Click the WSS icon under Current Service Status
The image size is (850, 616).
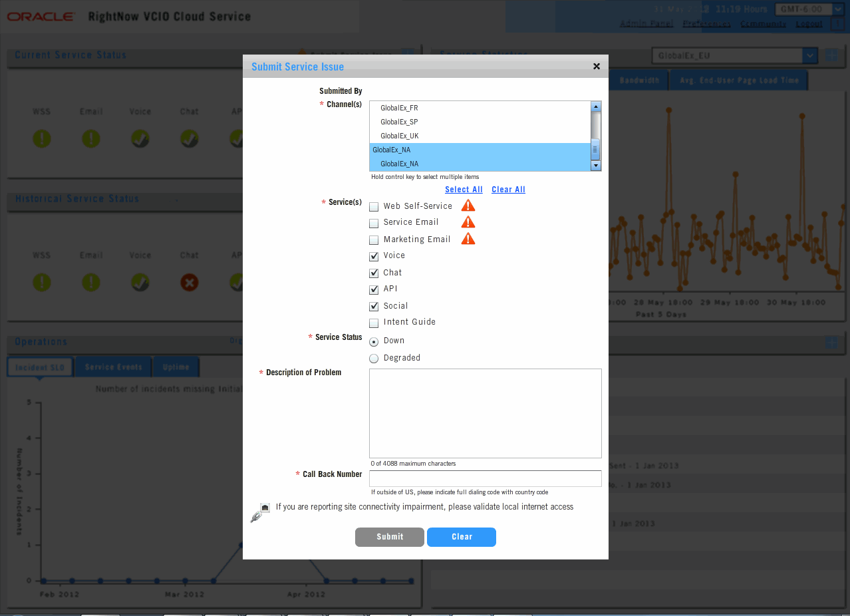pos(42,138)
